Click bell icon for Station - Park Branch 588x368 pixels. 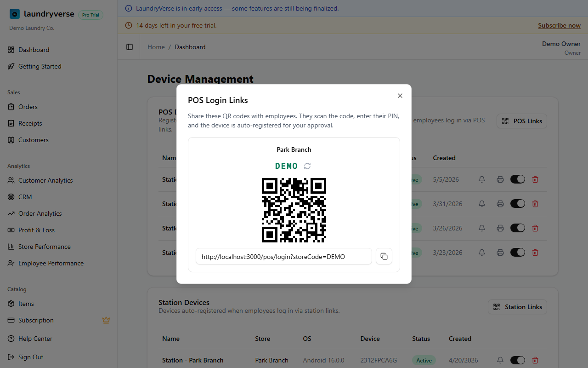pos(500,360)
